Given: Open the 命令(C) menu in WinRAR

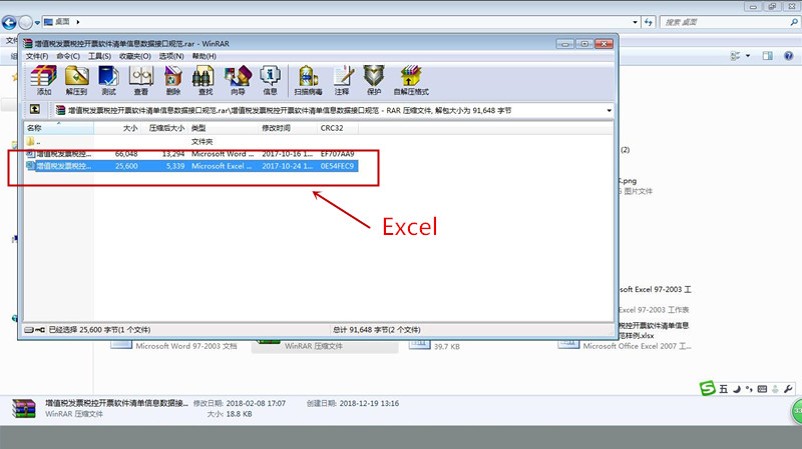Looking at the screenshot, I should [68, 56].
